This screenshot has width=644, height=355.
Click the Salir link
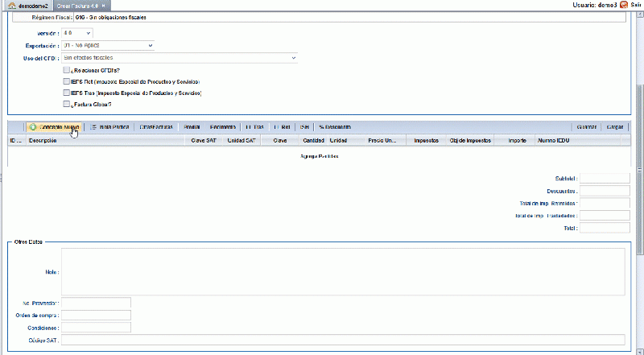click(x=636, y=5)
